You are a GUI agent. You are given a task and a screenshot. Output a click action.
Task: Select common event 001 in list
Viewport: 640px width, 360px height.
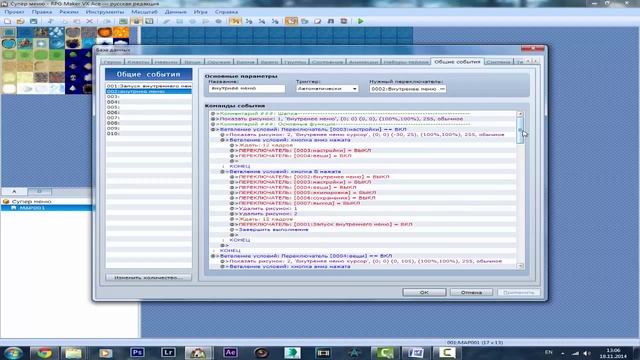point(149,86)
